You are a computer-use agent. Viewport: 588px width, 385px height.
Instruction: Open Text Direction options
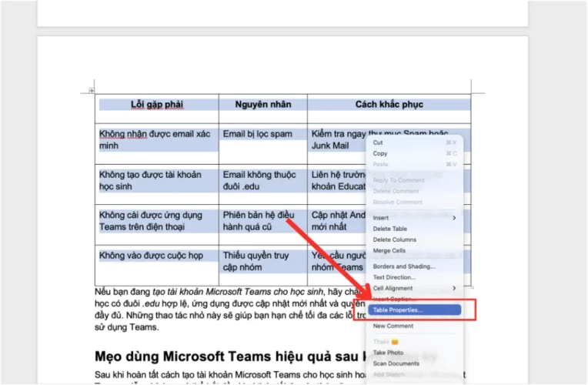tap(394, 277)
